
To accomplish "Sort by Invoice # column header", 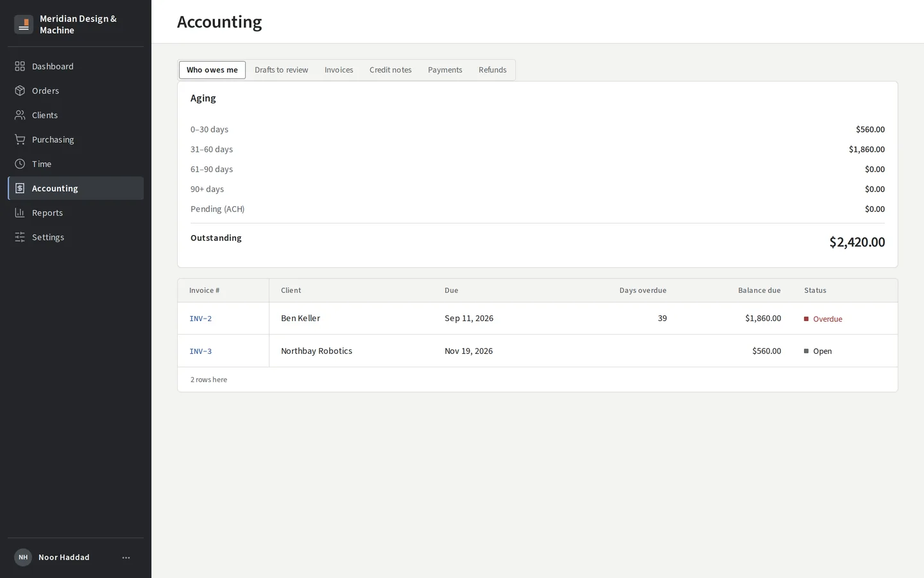I will pyautogui.click(x=204, y=290).
